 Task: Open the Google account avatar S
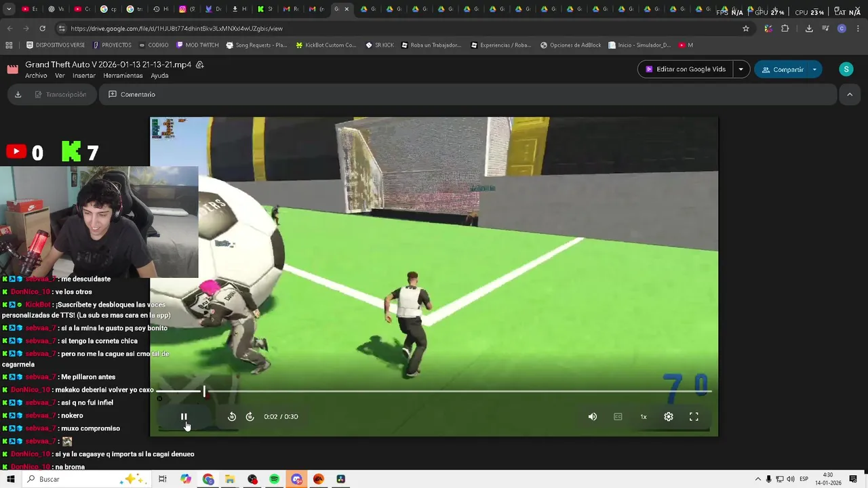pyautogui.click(x=846, y=69)
